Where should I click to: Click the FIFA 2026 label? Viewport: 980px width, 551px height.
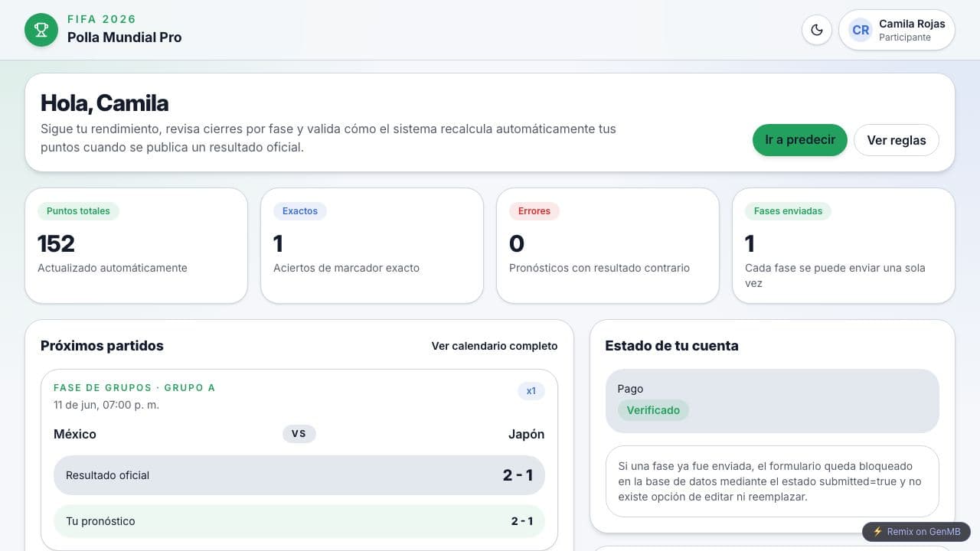102,19
